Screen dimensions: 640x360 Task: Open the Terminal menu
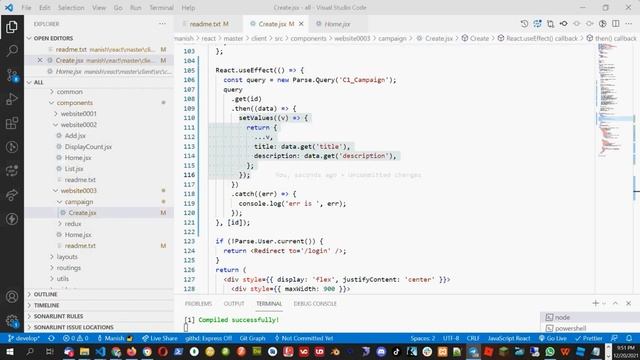161,8
